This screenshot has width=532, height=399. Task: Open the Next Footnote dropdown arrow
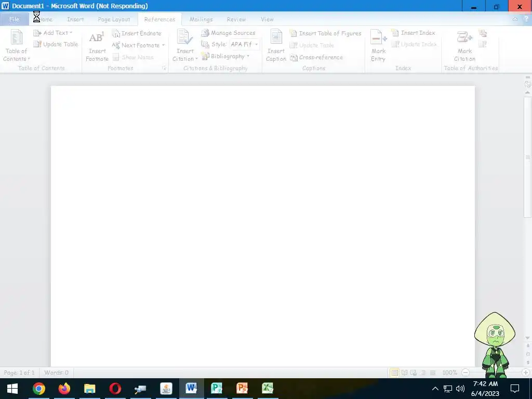click(x=163, y=45)
